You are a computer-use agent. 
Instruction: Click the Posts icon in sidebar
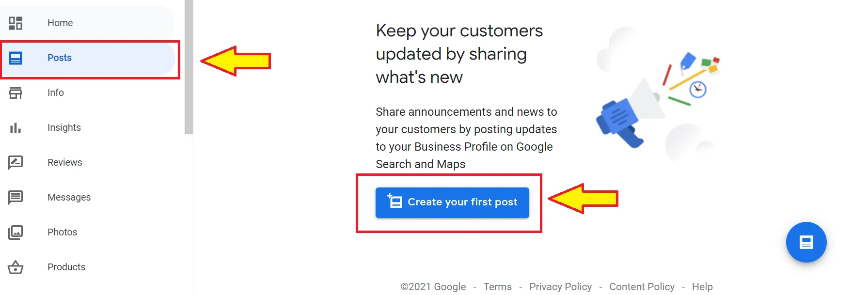(x=16, y=58)
